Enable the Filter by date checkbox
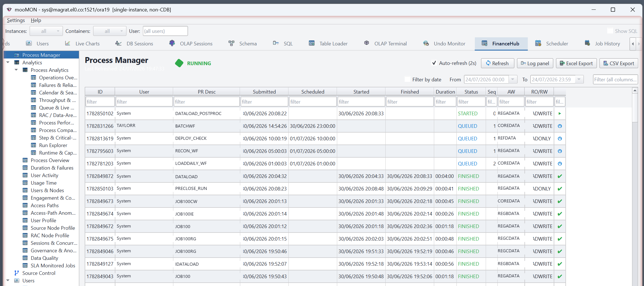644x286 pixels. (407, 79)
